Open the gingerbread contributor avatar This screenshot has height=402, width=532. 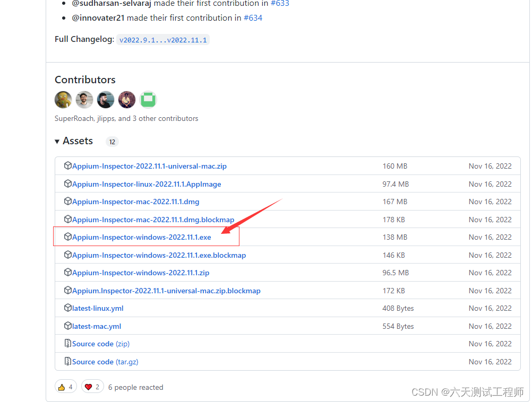pyautogui.click(x=63, y=100)
